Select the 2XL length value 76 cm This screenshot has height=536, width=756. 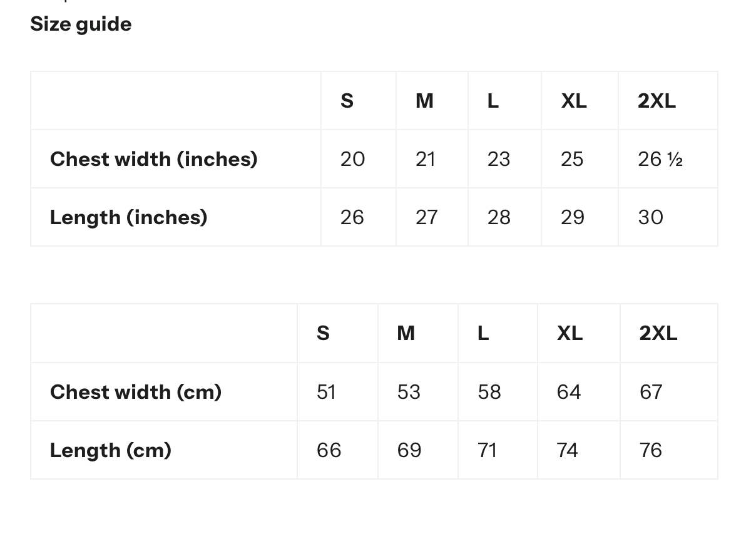651,450
